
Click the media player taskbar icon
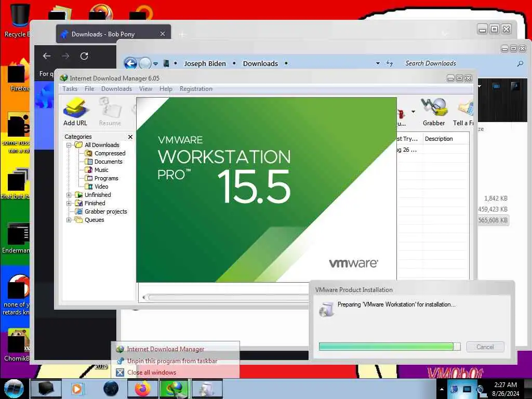[x=77, y=389]
